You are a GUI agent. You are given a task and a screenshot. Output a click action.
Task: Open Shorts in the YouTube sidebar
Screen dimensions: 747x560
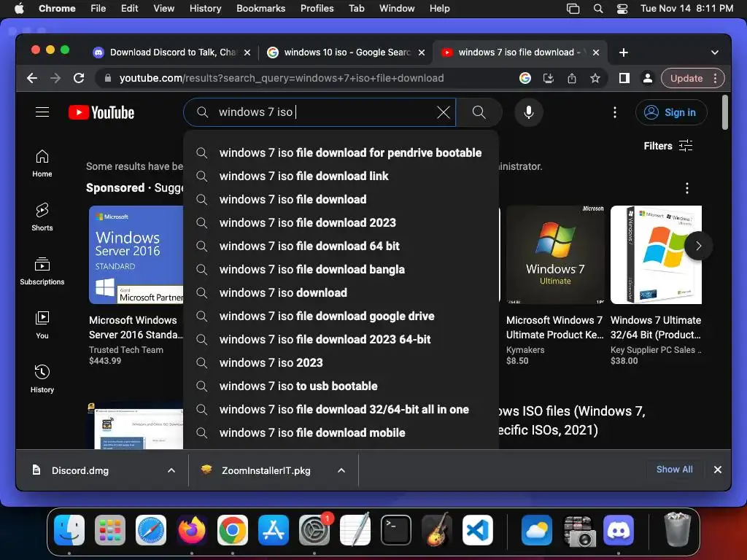pyautogui.click(x=42, y=217)
